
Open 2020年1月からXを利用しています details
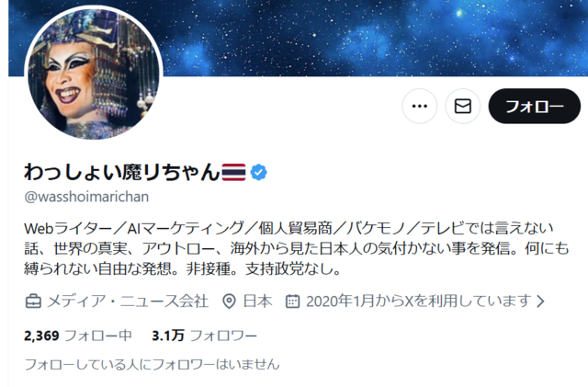tap(419, 301)
